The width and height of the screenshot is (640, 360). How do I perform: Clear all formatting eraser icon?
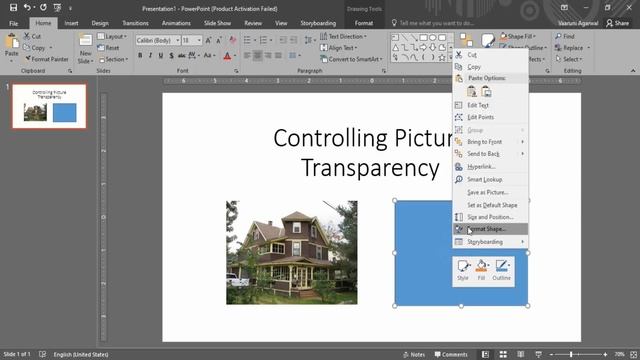(233, 40)
